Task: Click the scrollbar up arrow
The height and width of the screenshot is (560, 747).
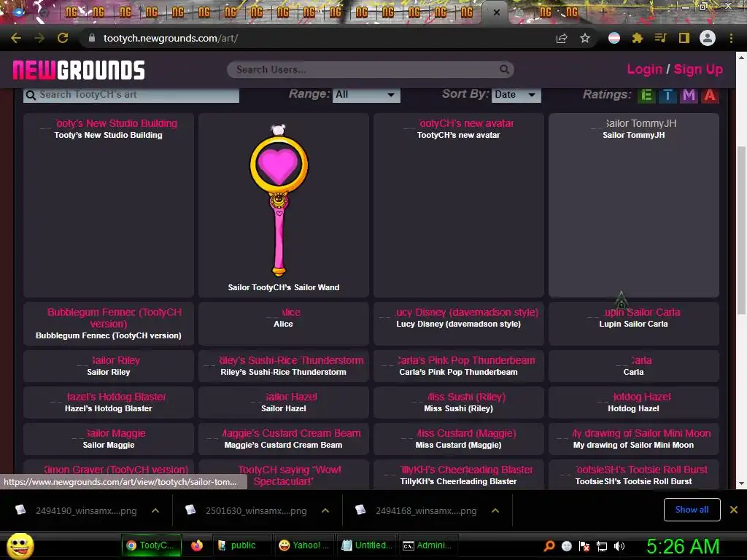Action: tap(741, 57)
